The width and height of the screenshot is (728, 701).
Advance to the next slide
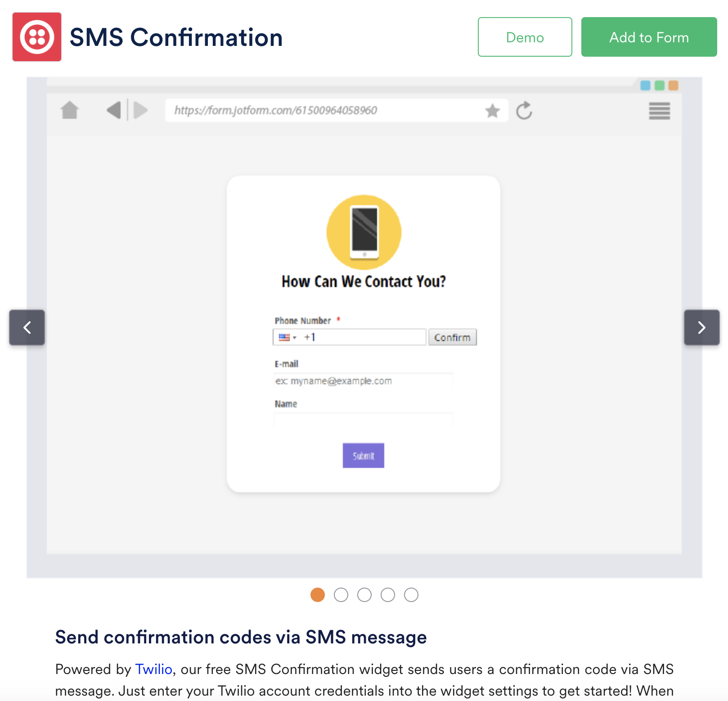point(701,328)
